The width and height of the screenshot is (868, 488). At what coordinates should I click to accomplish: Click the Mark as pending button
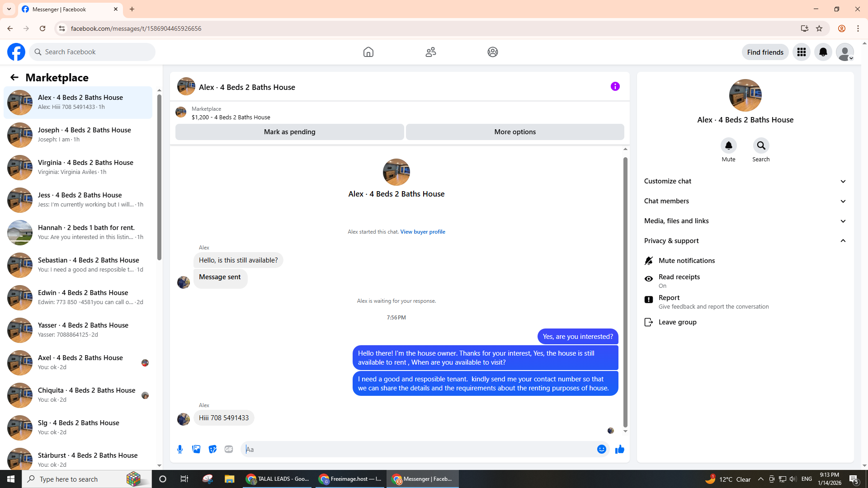click(289, 132)
